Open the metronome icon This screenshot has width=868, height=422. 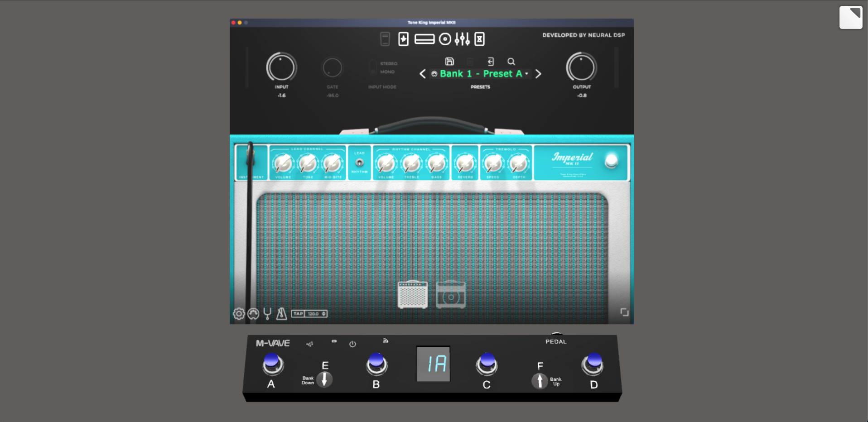pos(281,313)
